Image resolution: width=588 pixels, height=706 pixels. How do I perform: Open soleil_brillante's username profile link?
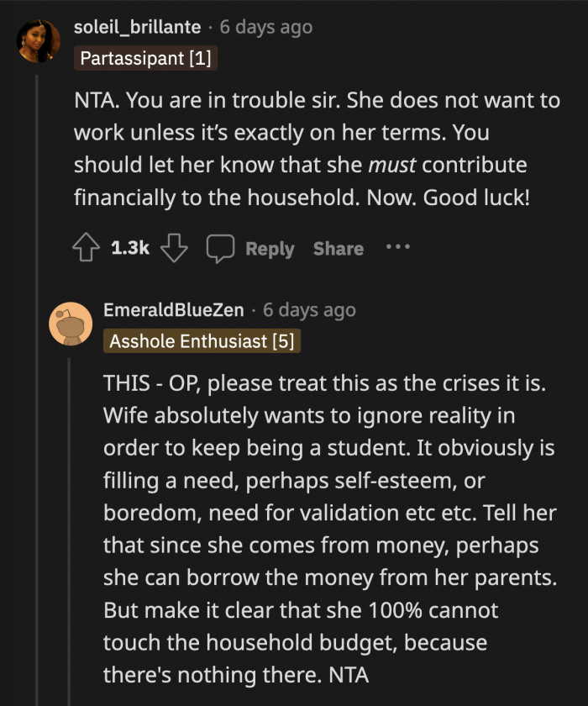point(137,26)
